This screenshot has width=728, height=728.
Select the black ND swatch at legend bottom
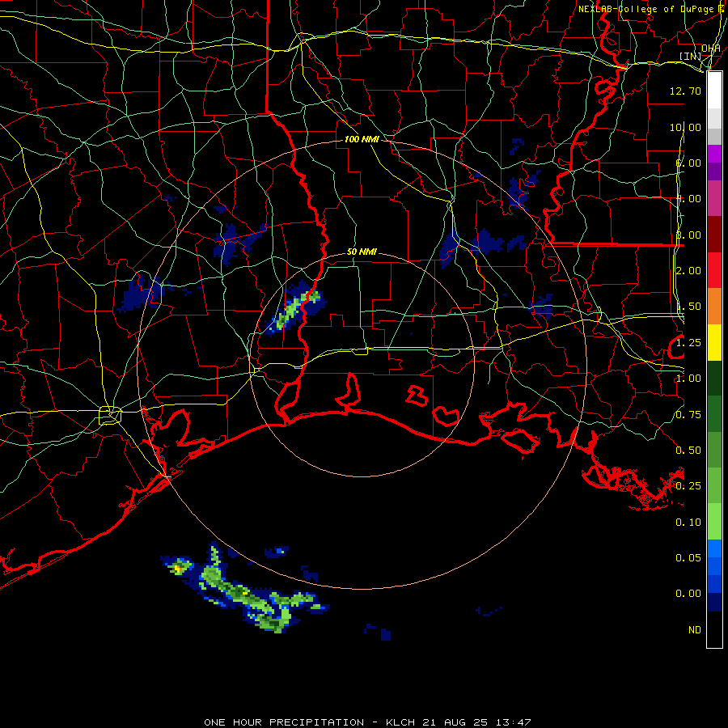pos(714,629)
